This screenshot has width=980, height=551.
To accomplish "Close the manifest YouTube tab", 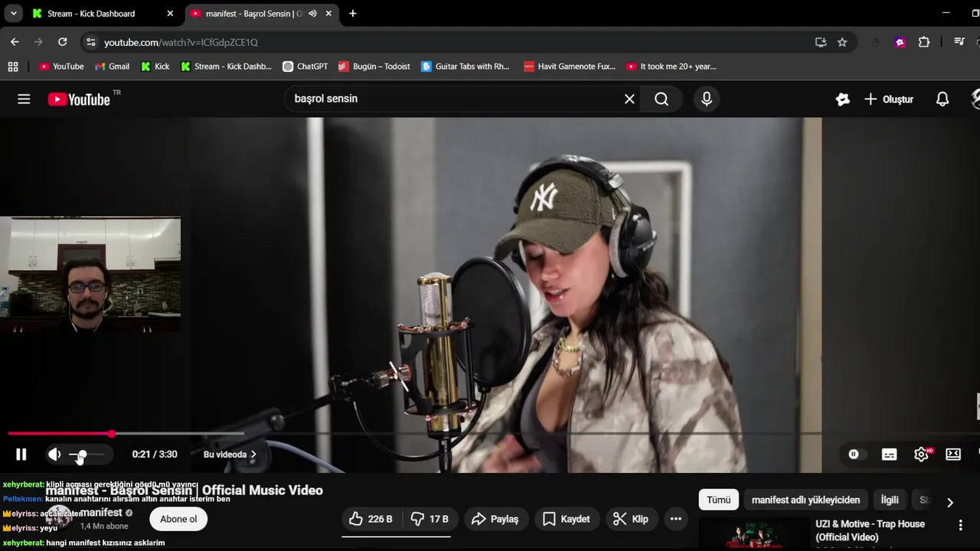I will click(x=329, y=14).
